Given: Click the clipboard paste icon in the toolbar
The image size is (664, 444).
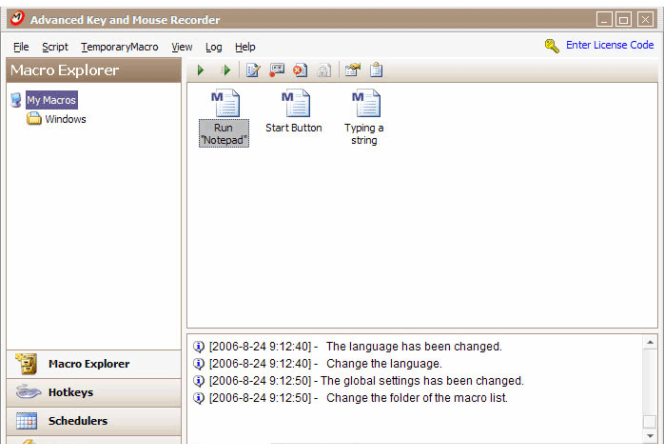Looking at the screenshot, I should [376, 70].
